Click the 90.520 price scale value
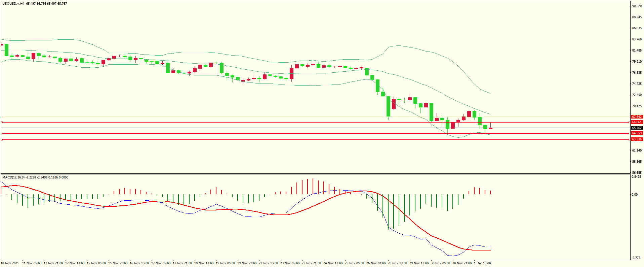Screen dimensions: 644x267 [637, 6]
